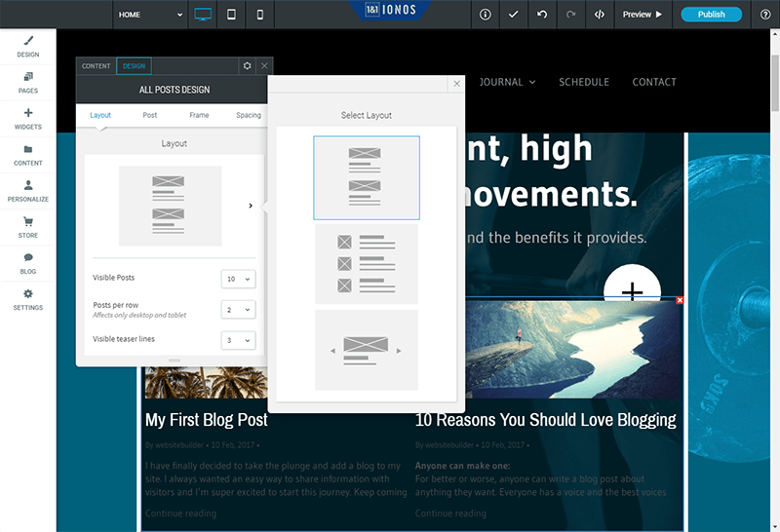Expand the layout chooser arrow

click(x=251, y=206)
